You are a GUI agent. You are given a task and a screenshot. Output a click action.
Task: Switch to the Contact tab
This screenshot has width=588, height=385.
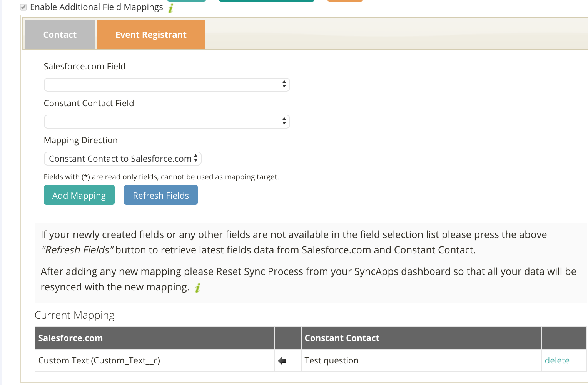tap(60, 35)
